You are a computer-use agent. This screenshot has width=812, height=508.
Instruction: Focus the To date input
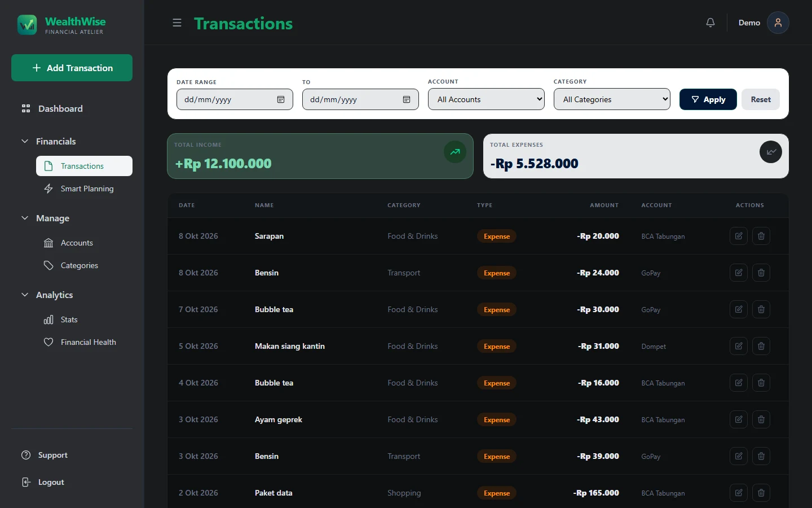(360, 99)
